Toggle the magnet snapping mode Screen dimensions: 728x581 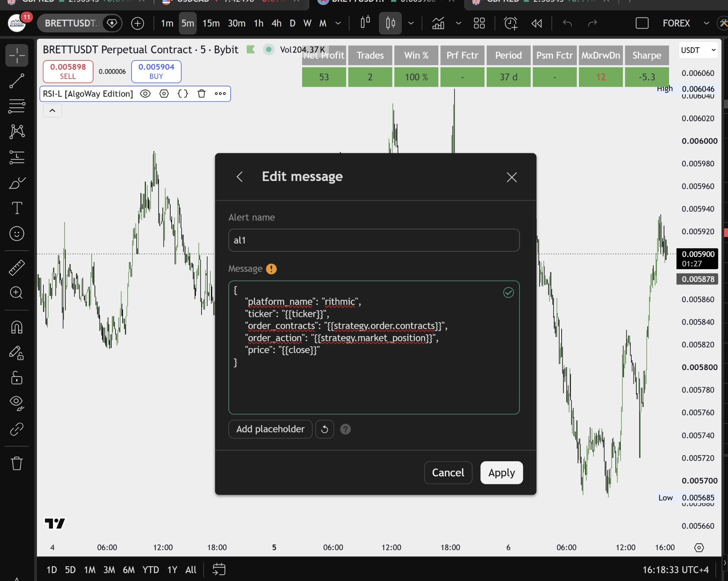17,327
